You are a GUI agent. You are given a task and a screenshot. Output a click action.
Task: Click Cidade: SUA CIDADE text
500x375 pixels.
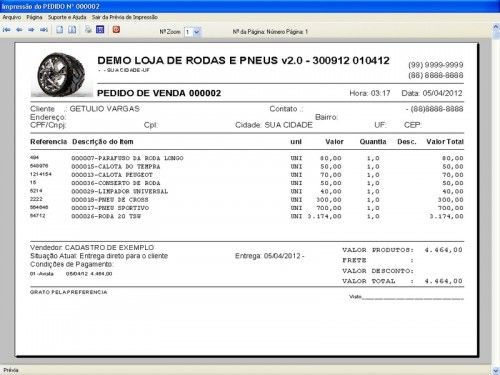(x=274, y=125)
